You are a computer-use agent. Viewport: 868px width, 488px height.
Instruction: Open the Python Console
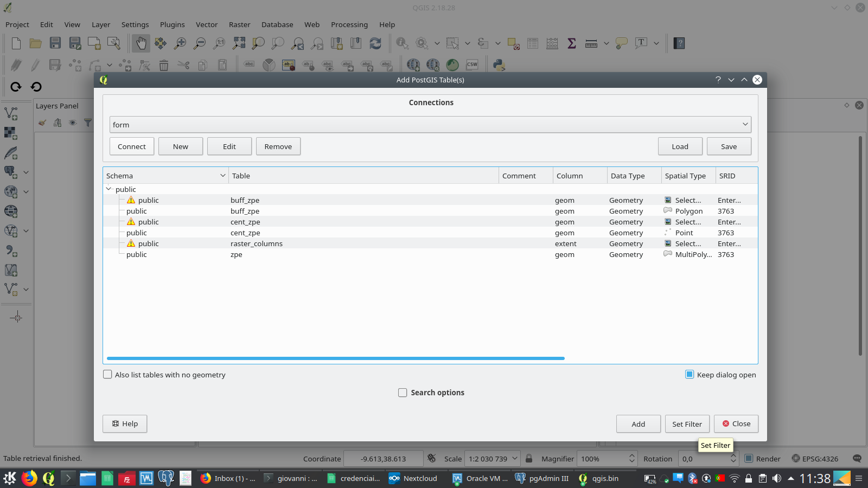click(x=499, y=65)
